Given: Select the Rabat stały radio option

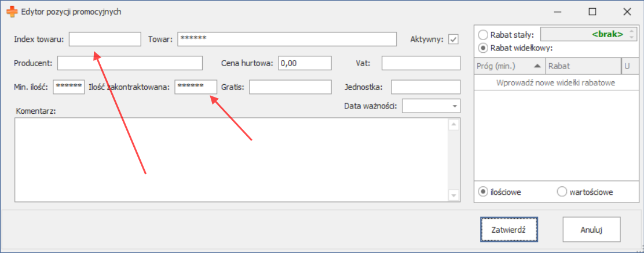Looking at the screenshot, I should click(x=482, y=34).
